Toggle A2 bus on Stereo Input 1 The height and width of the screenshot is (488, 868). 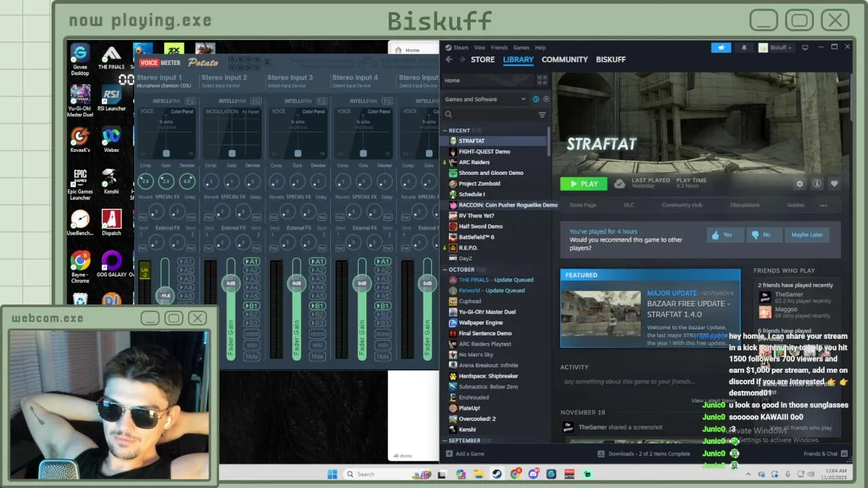(x=186, y=270)
